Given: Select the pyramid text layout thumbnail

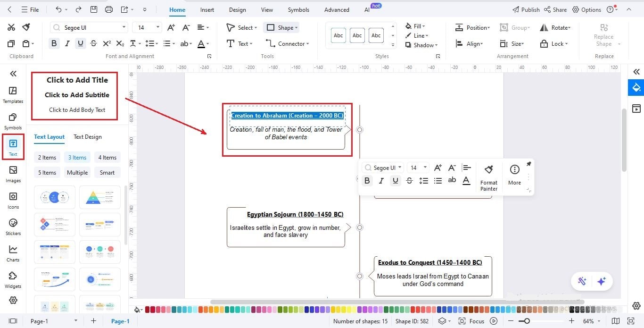Looking at the screenshot, I should tap(99, 197).
